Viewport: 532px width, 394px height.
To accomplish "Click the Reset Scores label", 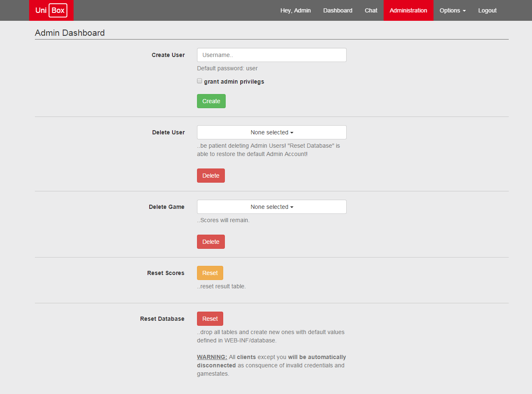I will [166, 273].
